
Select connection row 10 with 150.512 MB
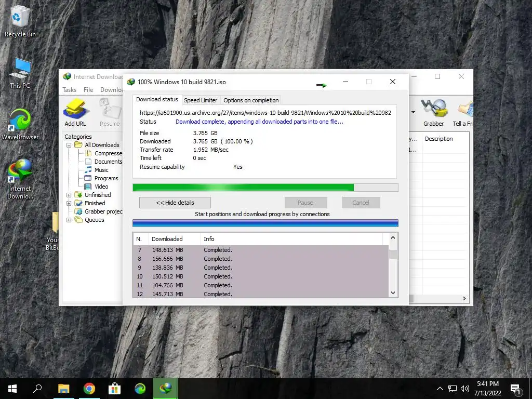(261, 276)
